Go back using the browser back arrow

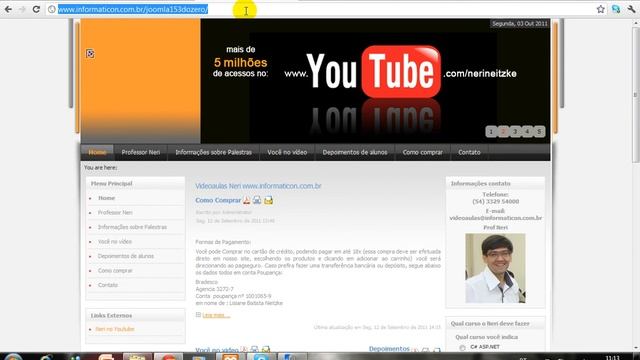pyautogui.click(x=8, y=9)
